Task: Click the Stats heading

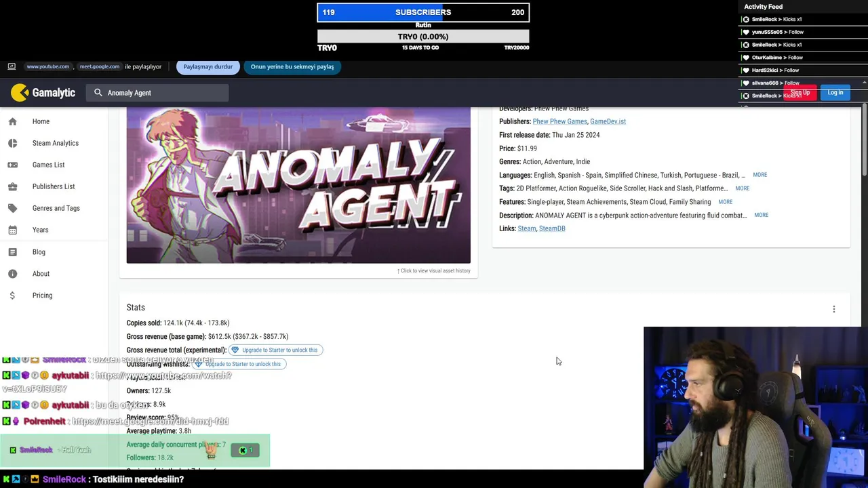Action: 136,308
